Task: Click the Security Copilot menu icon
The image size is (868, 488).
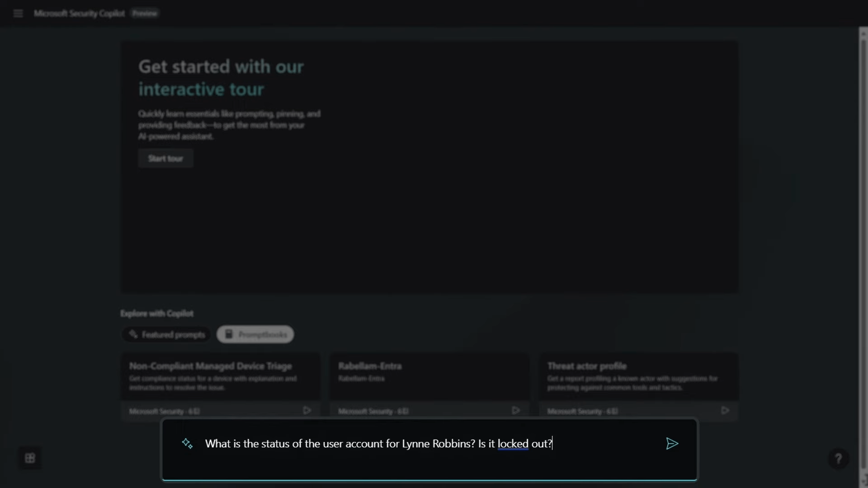Action: pyautogui.click(x=18, y=13)
